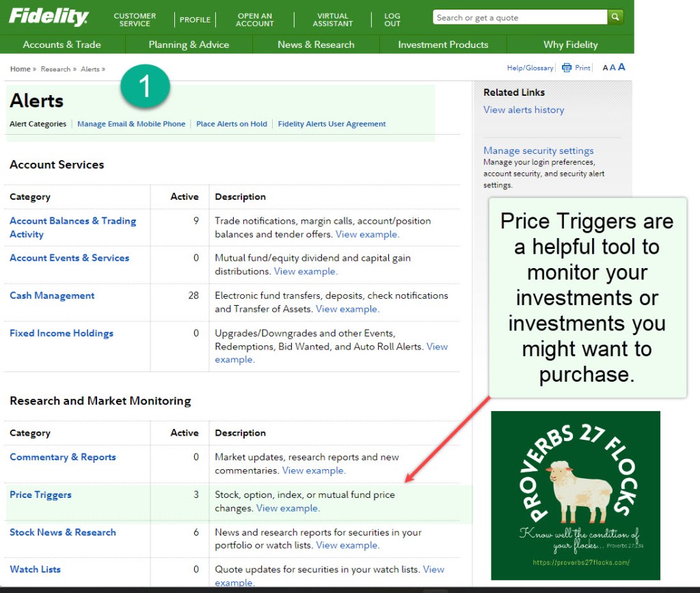Open the Help/Glossary link

[530, 68]
